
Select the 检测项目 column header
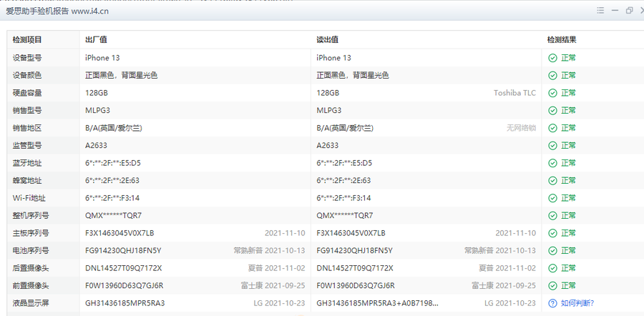27,40
